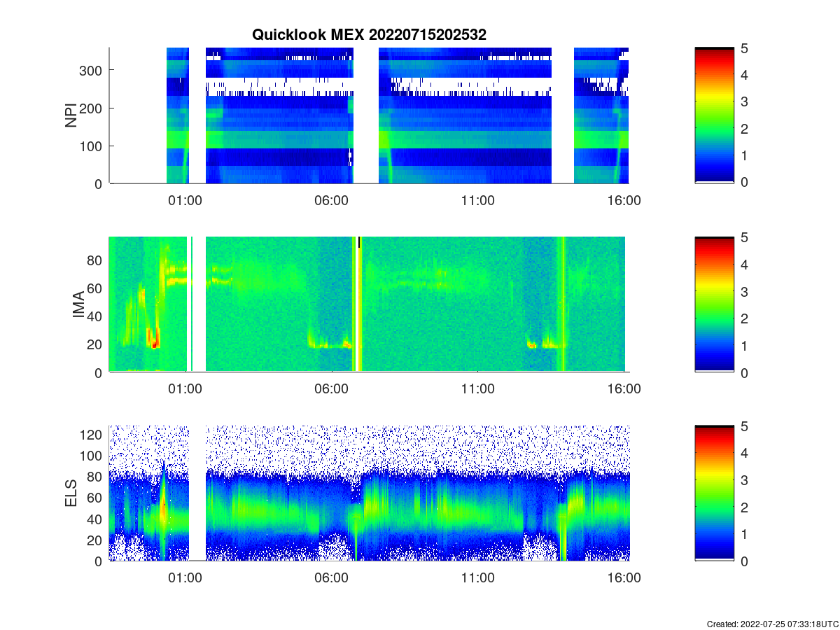
Task: Choose the 01:00 time tick of ELS plot
Action: (x=185, y=578)
